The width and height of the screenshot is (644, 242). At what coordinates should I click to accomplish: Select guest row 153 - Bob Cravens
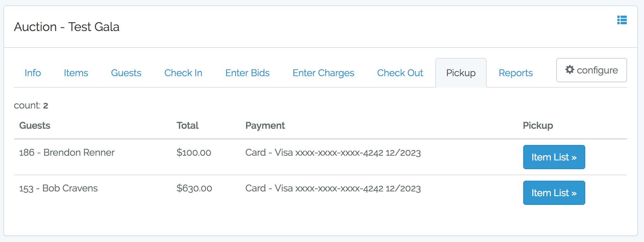click(321, 193)
